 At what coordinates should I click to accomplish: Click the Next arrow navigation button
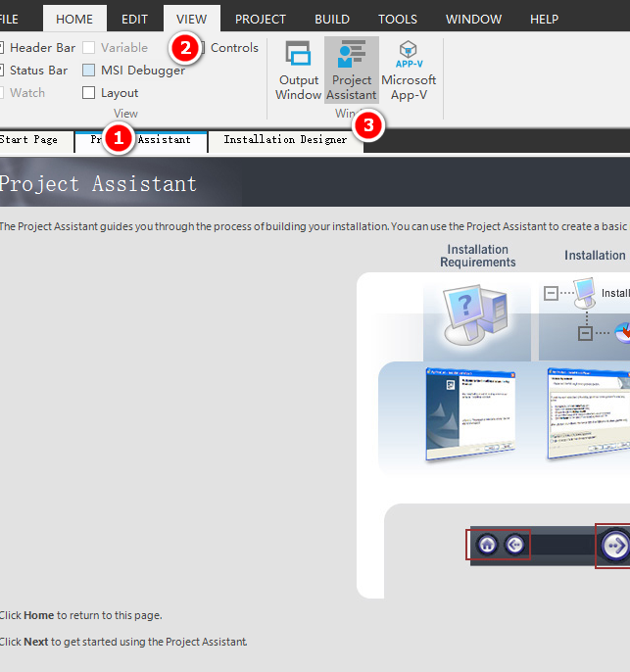(x=615, y=546)
